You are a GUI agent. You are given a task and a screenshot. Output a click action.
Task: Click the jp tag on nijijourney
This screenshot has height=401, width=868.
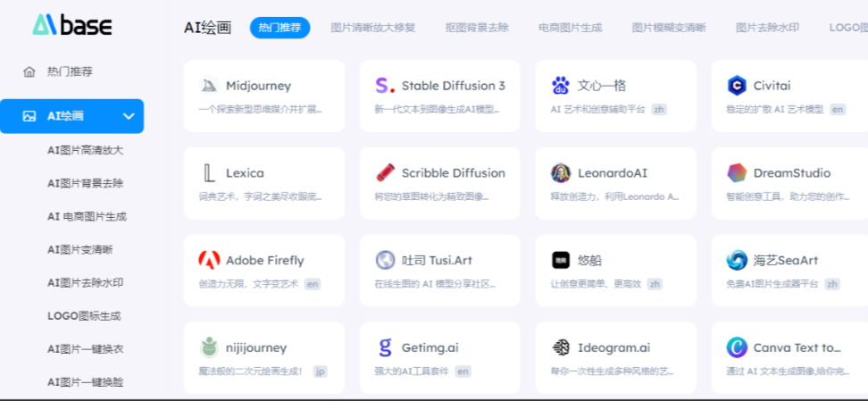tap(320, 372)
